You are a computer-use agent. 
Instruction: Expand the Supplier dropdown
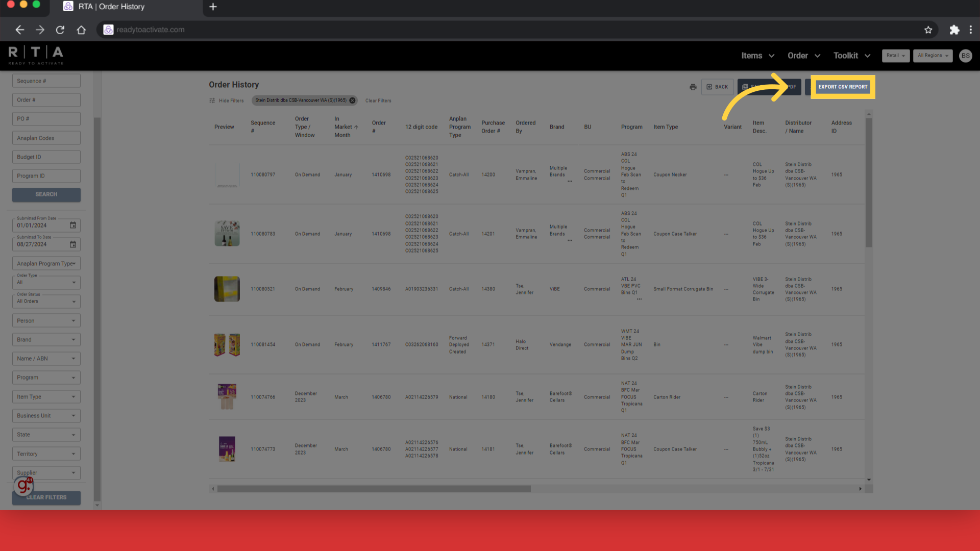[46, 473]
